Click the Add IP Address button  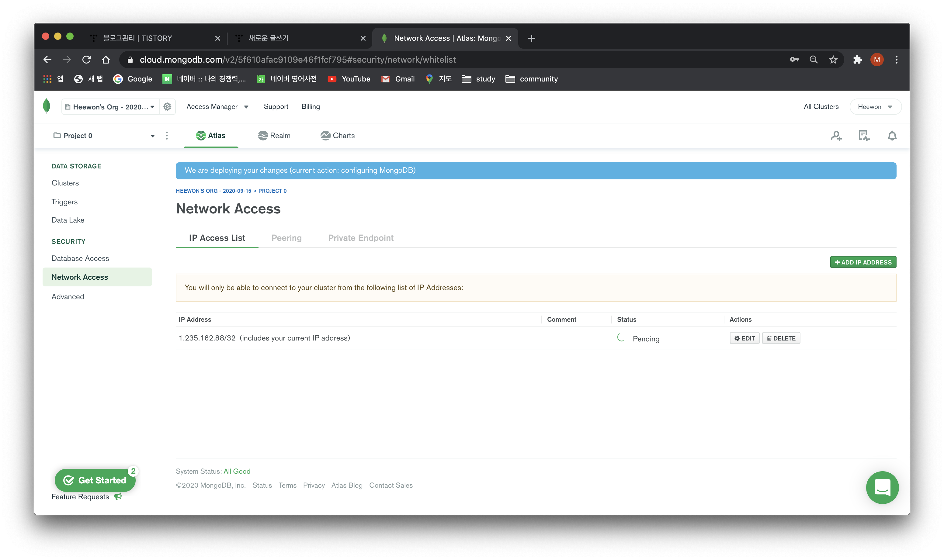pyautogui.click(x=863, y=262)
